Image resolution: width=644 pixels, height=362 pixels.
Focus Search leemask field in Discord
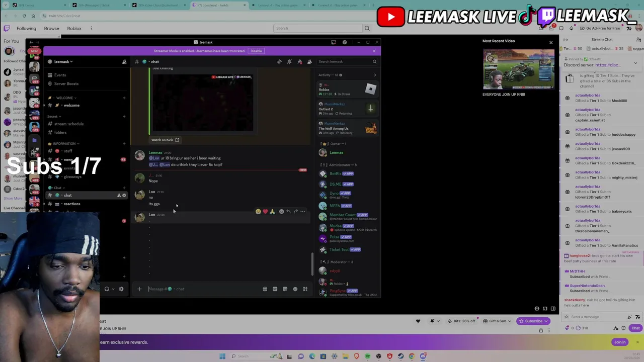pos(347,61)
